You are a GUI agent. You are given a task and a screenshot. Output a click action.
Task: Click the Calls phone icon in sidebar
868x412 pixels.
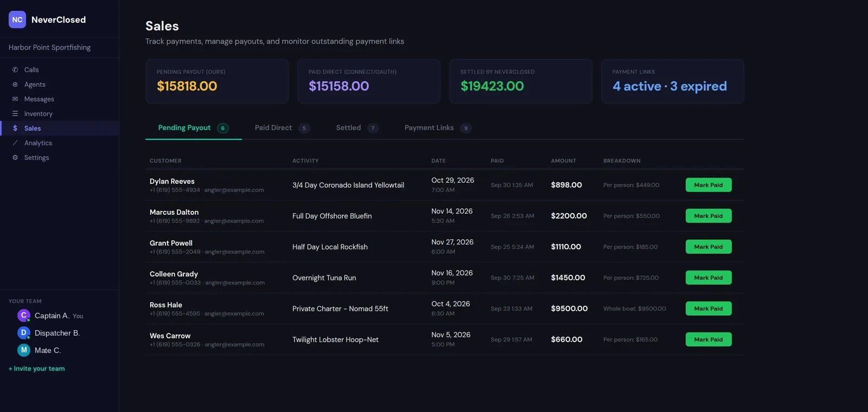(x=15, y=70)
